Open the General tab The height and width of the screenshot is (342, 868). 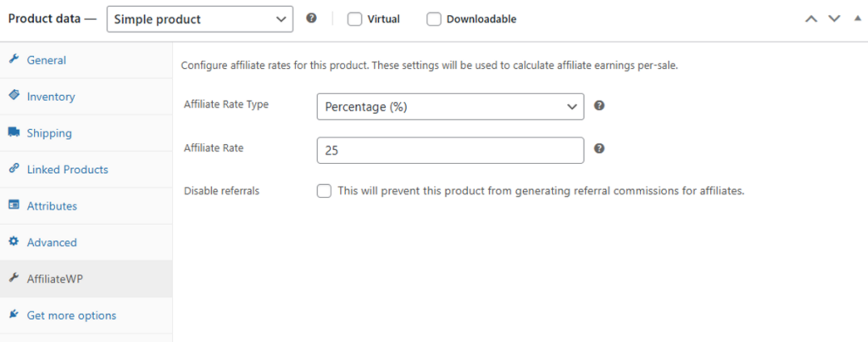click(86, 60)
